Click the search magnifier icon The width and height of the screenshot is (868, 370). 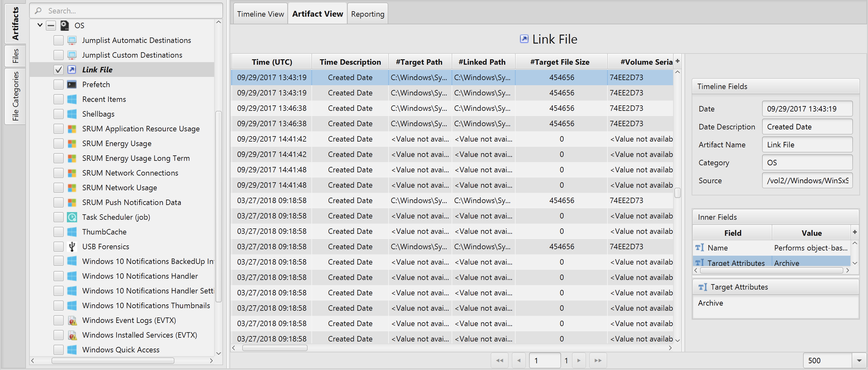point(38,11)
